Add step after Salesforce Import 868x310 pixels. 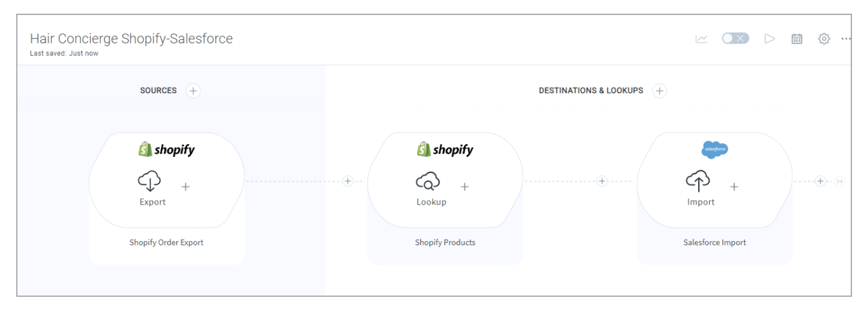coord(820,181)
